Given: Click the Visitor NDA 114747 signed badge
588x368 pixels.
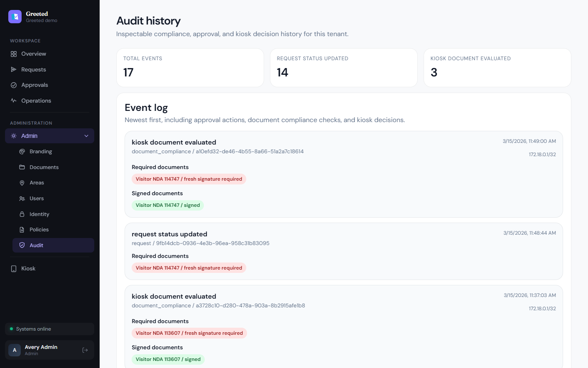Looking at the screenshot, I should coord(168,205).
